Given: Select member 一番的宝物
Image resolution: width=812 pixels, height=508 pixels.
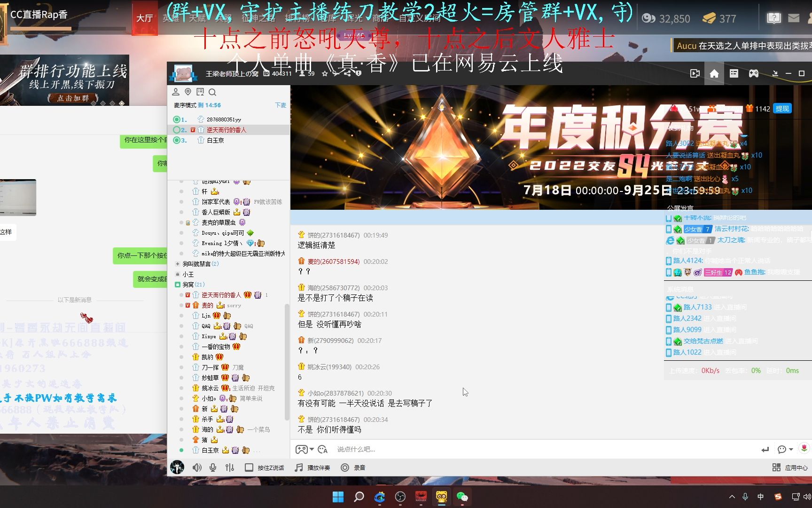Looking at the screenshot, I should [216, 347].
